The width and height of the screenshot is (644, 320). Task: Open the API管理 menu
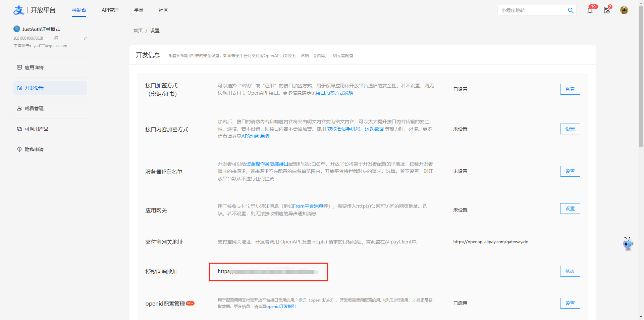[110, 10]
